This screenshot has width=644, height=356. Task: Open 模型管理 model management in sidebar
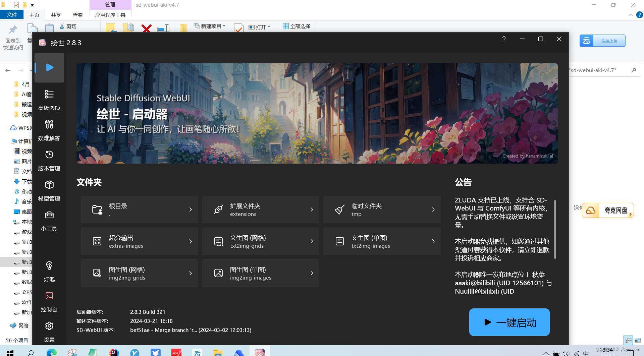point(49,190)
